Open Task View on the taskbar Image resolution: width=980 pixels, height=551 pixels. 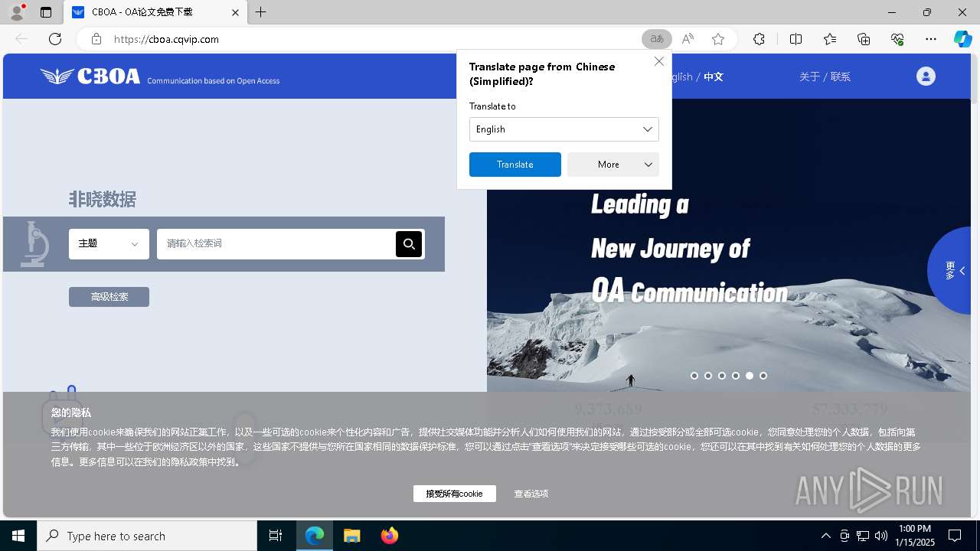point(276,536)
